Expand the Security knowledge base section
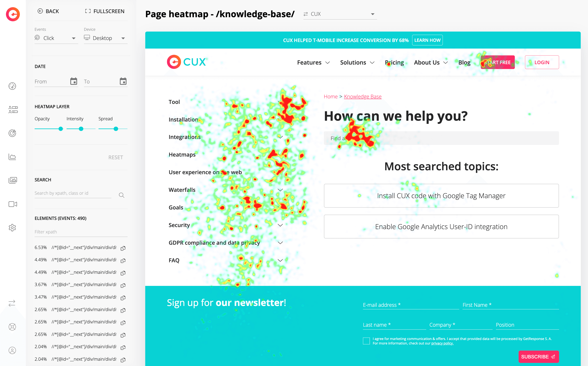Viewport: 588px width, 366px height. click(x=280, y=225)
